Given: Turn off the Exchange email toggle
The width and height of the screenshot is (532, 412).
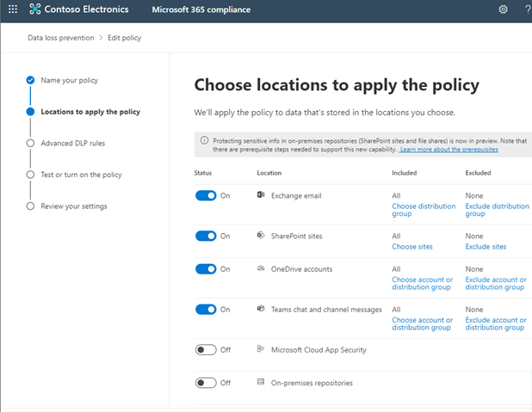Looking at the screenshot, I should (x=206, y=195).
